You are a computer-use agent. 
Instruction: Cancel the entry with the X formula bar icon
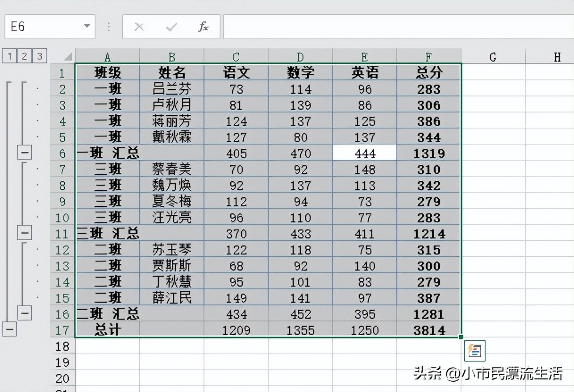(x=139, y=27)
